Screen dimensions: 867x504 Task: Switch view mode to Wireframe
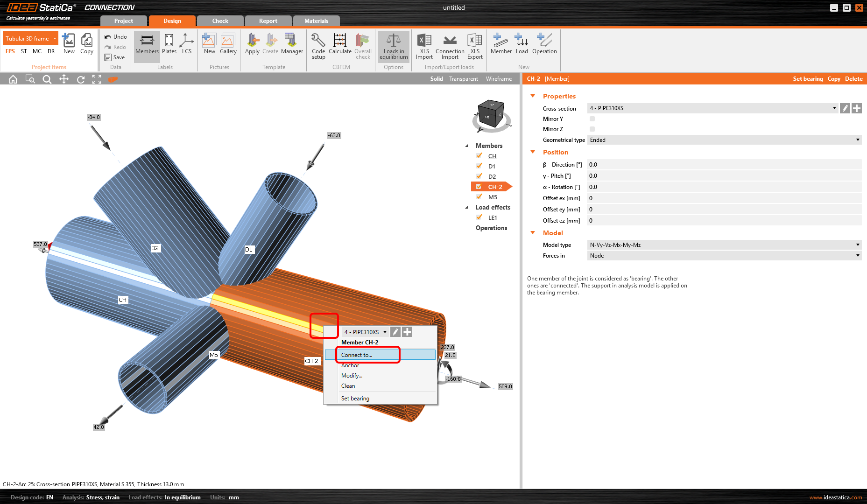[499, 78]
